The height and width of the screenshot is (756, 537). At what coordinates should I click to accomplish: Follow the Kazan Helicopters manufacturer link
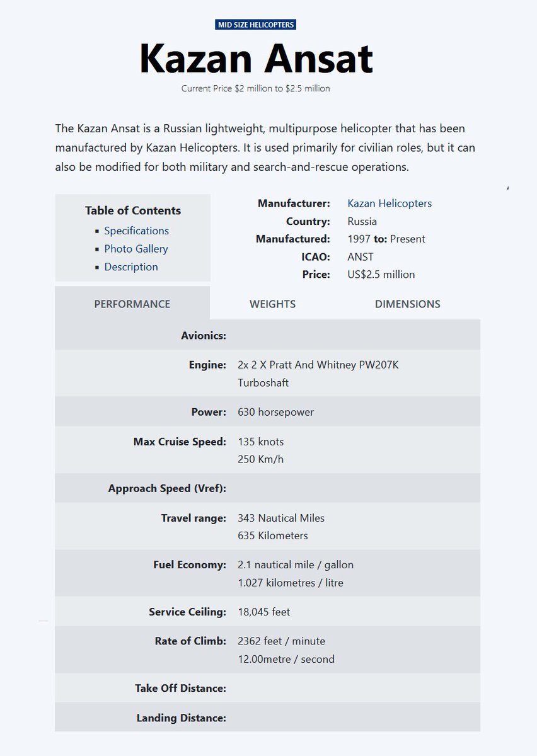390,203
